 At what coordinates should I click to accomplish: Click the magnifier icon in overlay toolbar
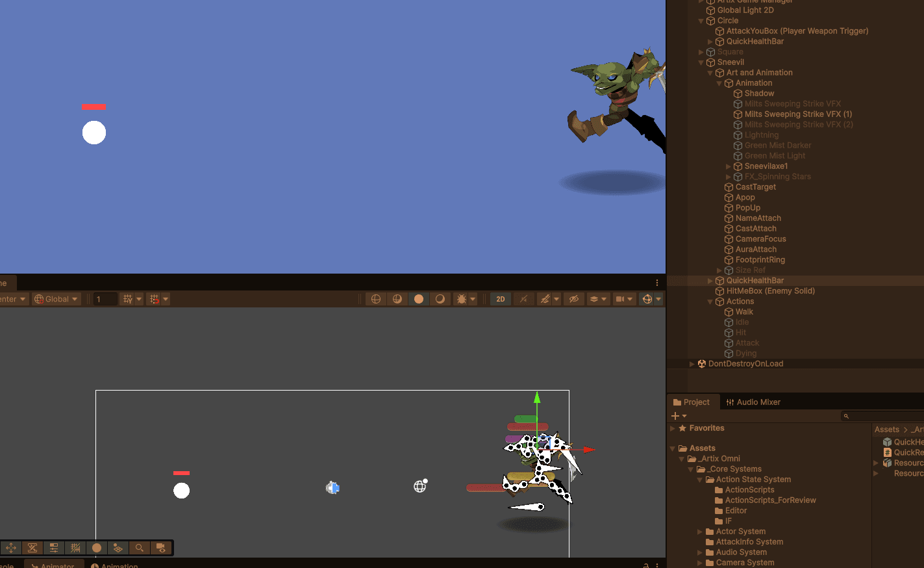click(x=139, y=548)
